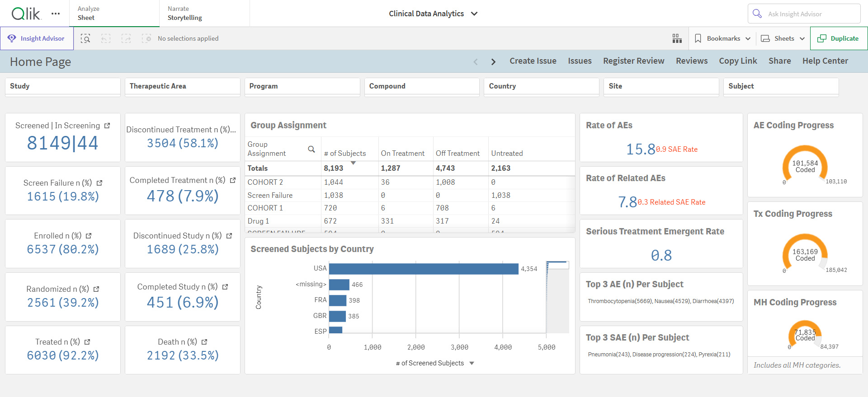
Task: Open the Qlik navigation ellipsis menu
Action: pyautogui.click(x=56, y=14)
